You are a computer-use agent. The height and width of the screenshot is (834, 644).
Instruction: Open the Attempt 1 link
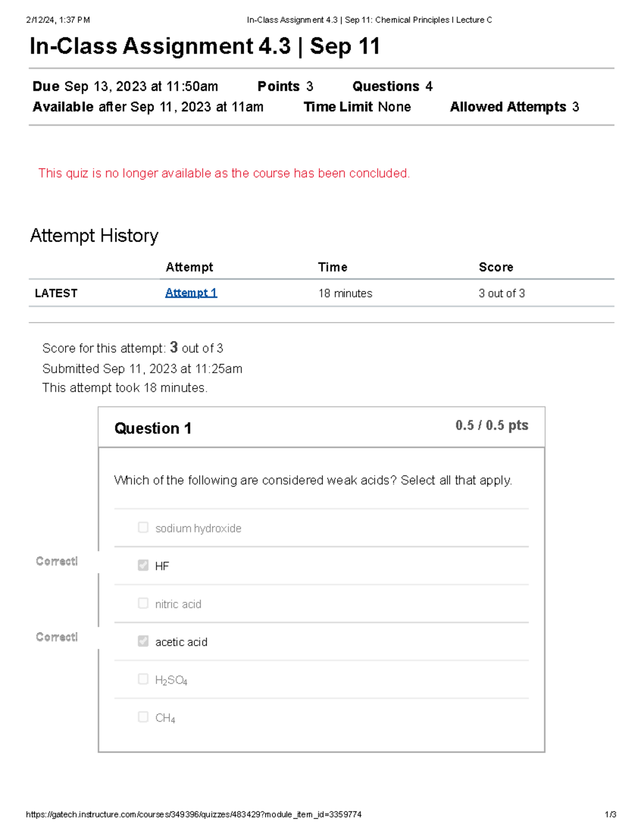pyautogui.click(x=191, y=293)
